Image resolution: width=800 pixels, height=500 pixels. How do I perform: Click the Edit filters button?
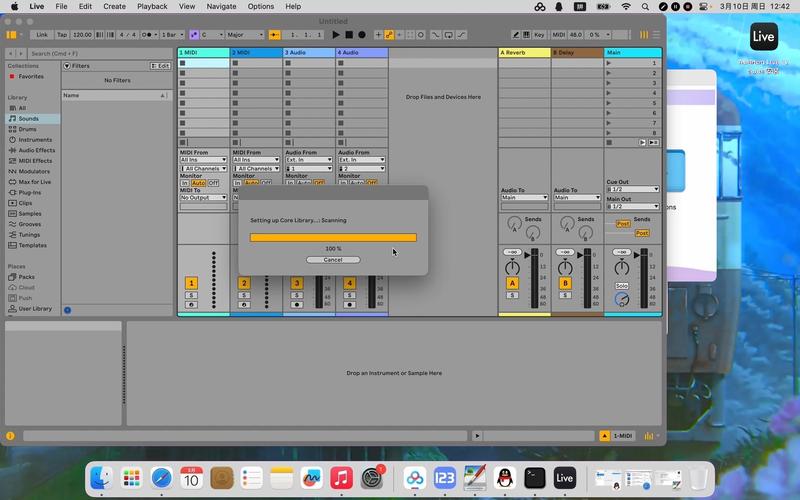coord(160,66)
